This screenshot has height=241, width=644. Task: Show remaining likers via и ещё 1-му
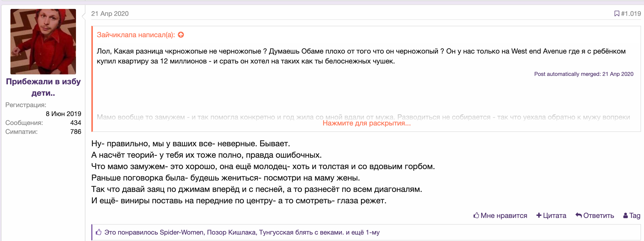click(x=362, y=232)
